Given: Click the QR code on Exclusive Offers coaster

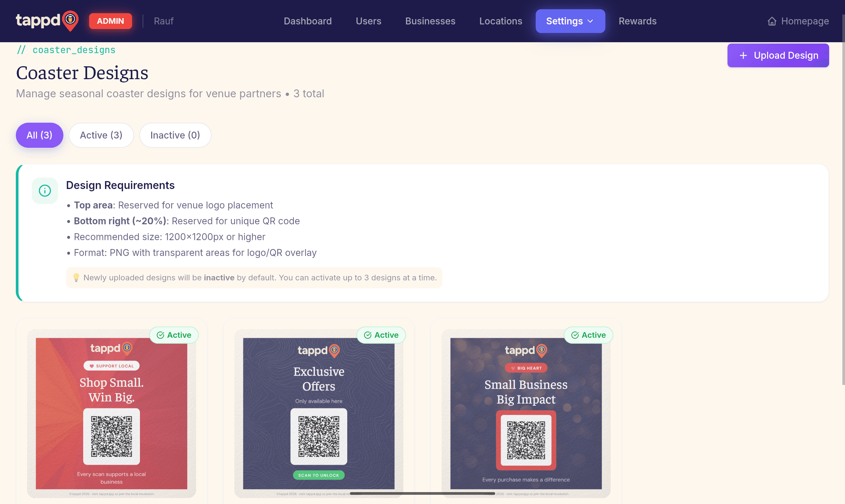Looking at the screenshot, I should coord(319,436).
